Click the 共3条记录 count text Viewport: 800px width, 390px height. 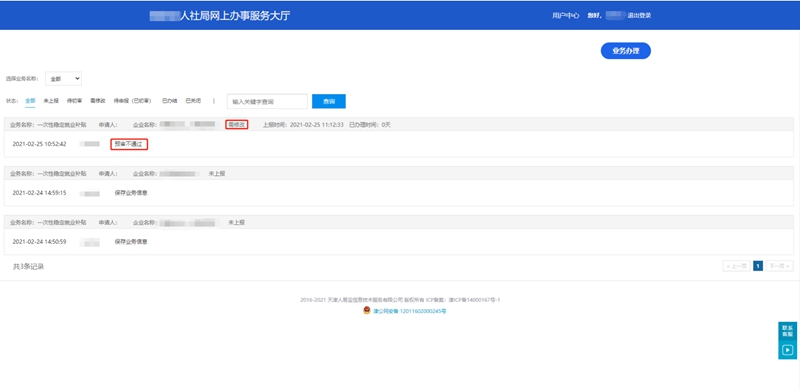(29, 266)
